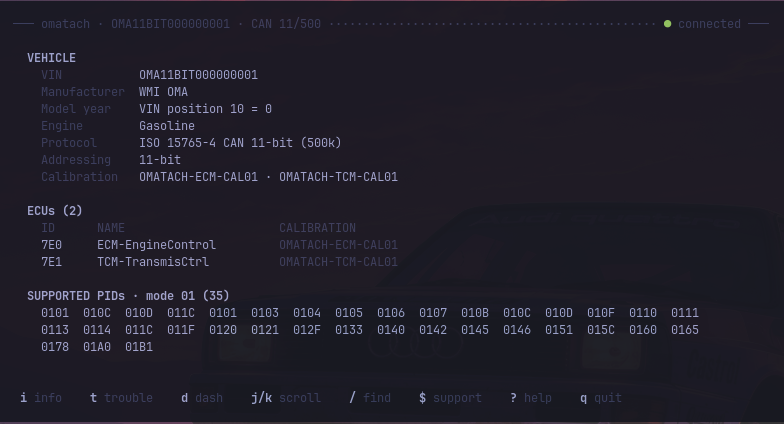Select 'SUPPORTED PIDs · mode 01 (35)' heading

(x=128, y=296)
